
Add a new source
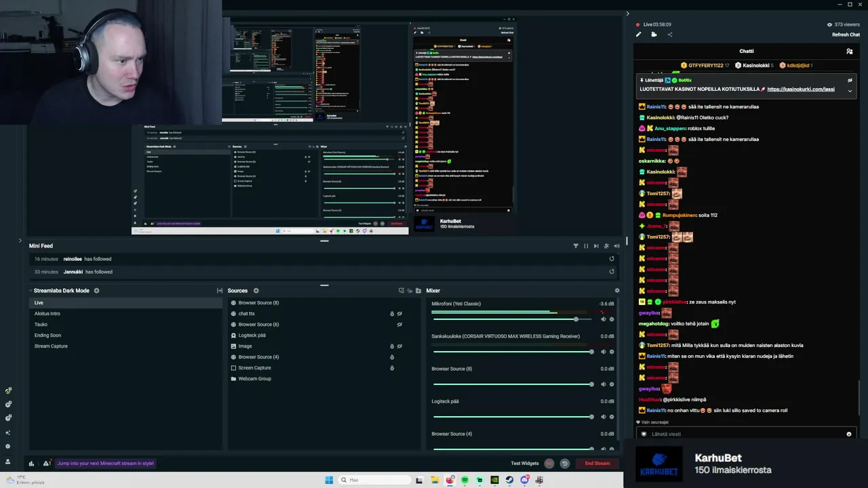pos(256,291)
